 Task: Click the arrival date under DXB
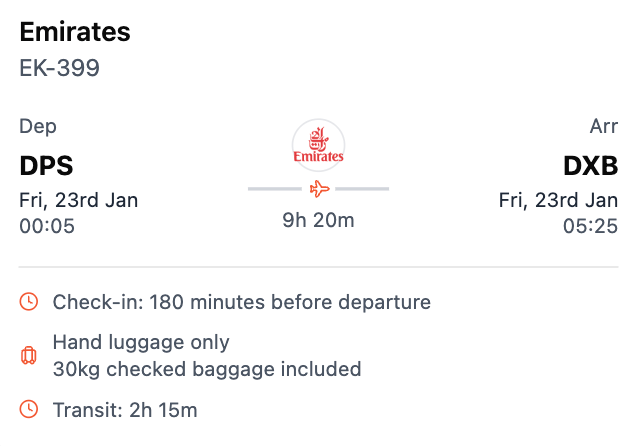pyautogui.click(x=558, y=200)
